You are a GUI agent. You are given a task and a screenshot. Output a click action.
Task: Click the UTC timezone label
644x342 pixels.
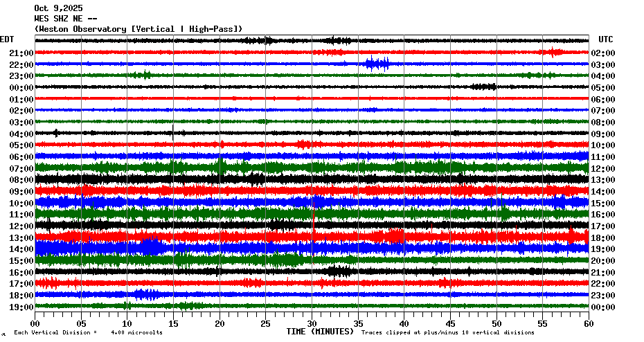(606, 39)
